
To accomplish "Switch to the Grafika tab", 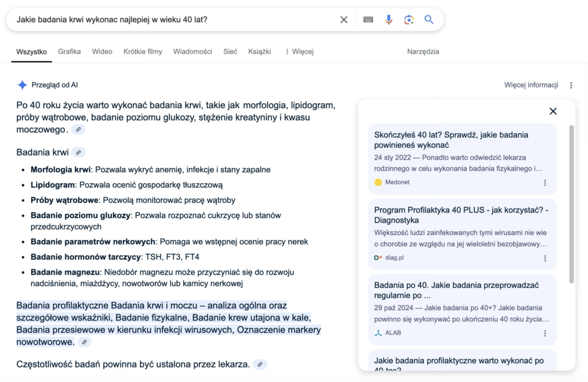I will click(x=69, y=52).
